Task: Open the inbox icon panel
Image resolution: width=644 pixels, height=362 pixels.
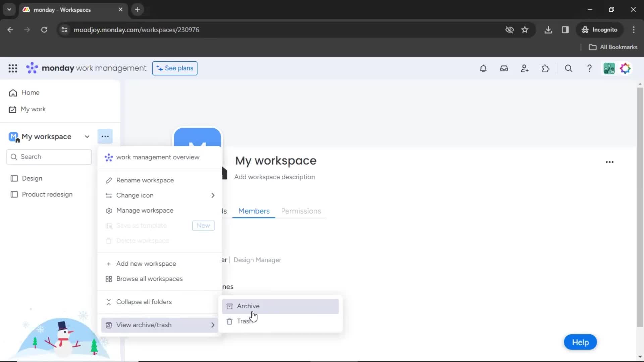Action: point(503,68)
